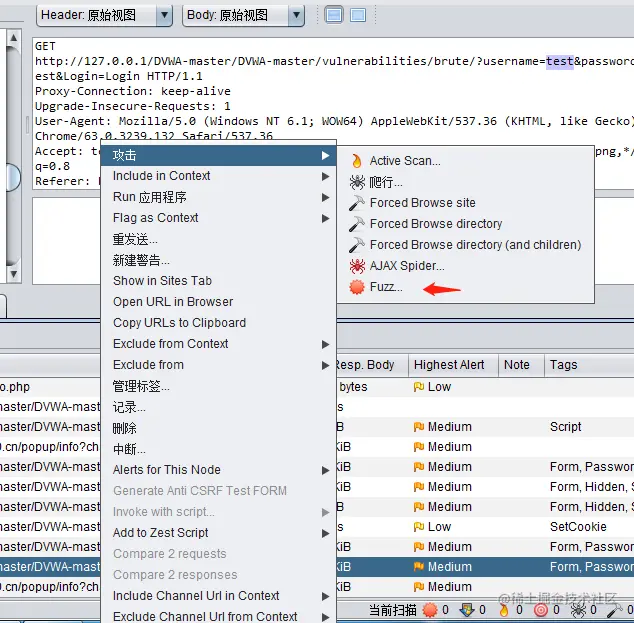
Task: Select Copy URLs to Clipboard
Action: pos(218,323)
